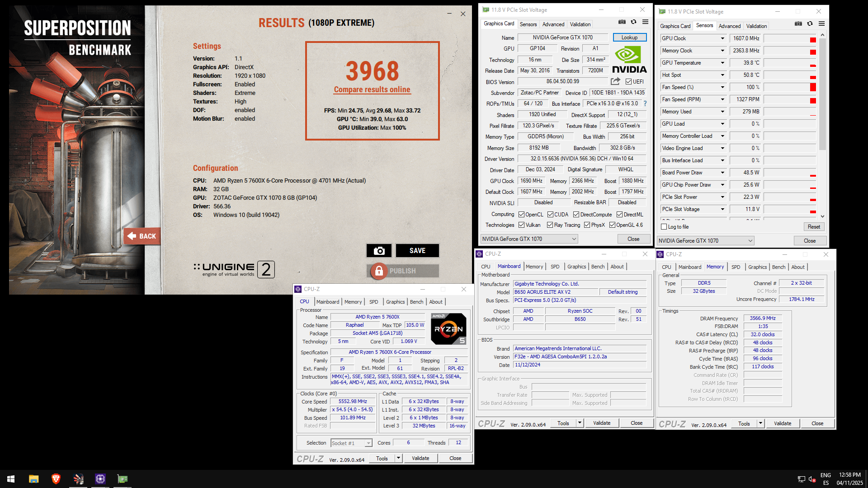The image size is (868, 488).
Task: Expand GPU Temperature sensor dropdown
Action: click(x=722, y=63)
